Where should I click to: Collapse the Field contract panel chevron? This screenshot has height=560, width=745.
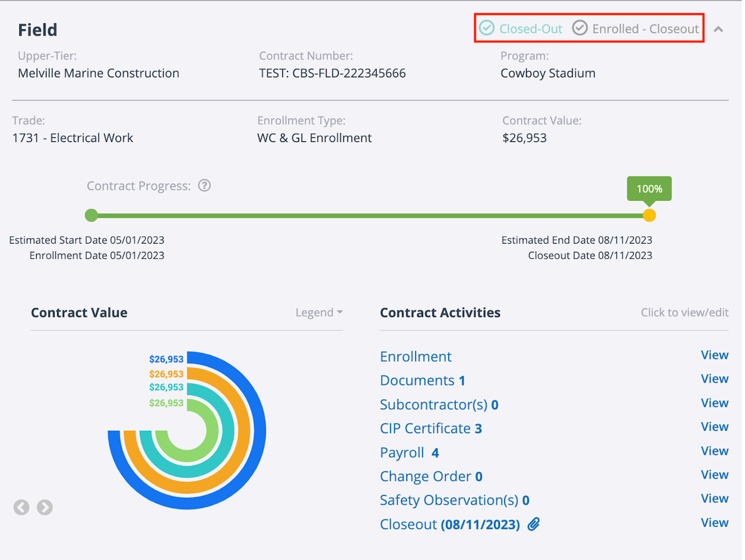[x=719, y=29]
